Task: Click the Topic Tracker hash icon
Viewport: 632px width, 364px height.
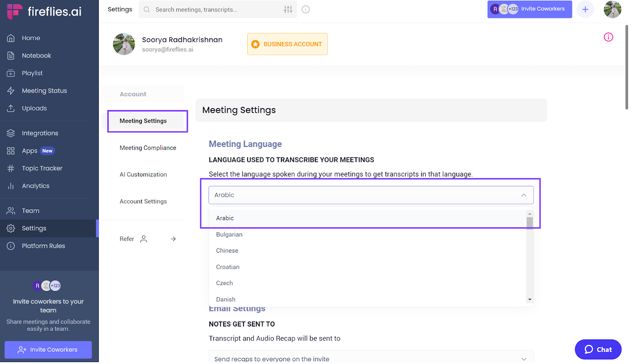Action: pos(11,169)
